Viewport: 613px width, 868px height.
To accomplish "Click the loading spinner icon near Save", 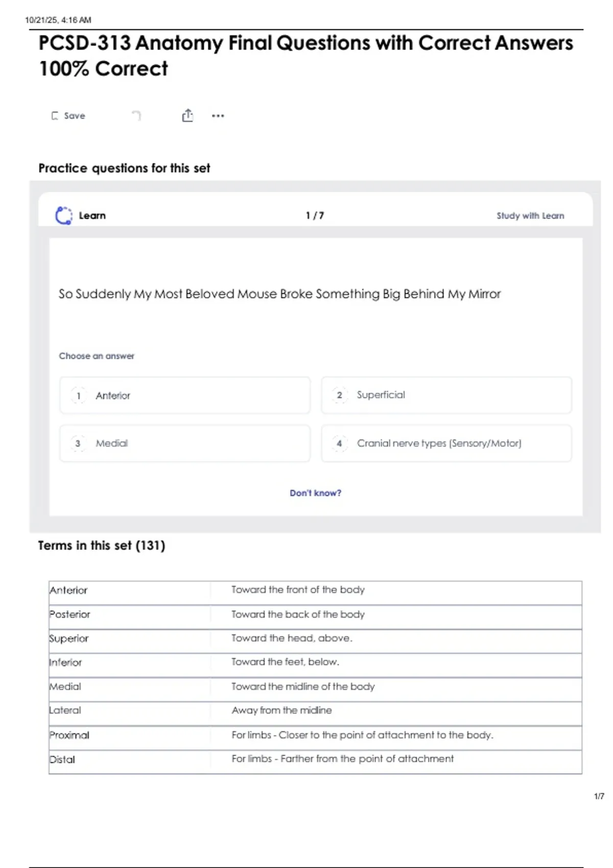I will (x=136, y=115).
